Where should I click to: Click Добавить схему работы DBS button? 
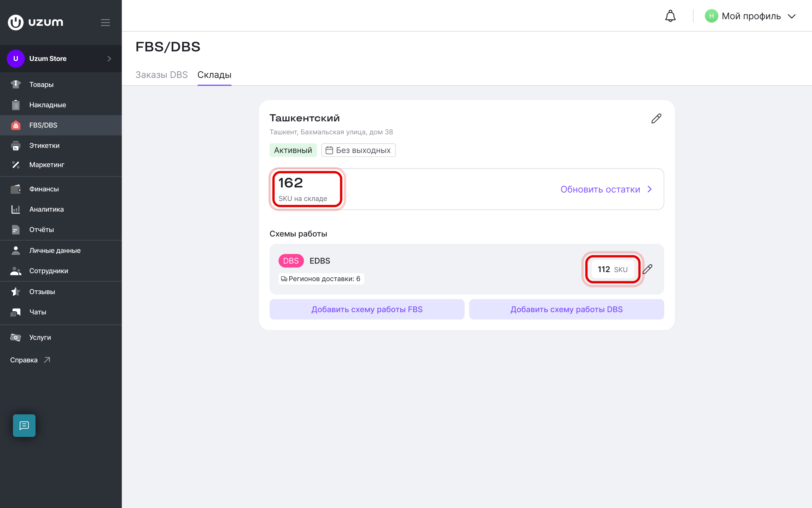[x=566, y=309]
